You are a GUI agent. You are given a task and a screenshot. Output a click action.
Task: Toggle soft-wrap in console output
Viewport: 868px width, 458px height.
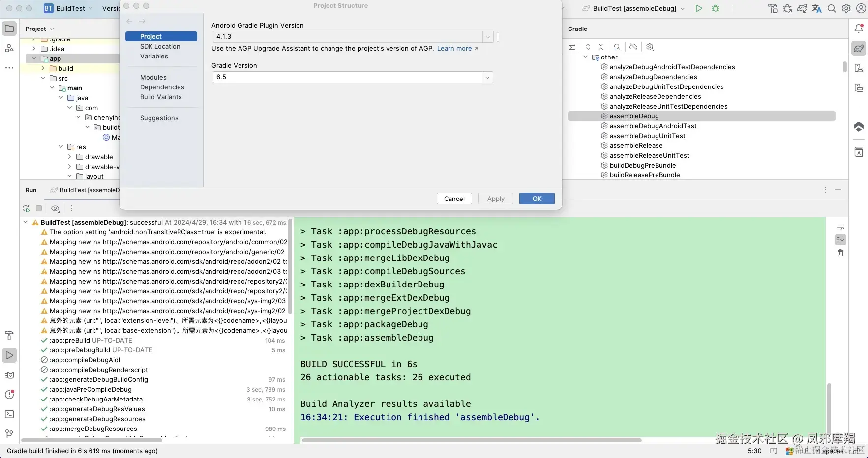point(840,228)
